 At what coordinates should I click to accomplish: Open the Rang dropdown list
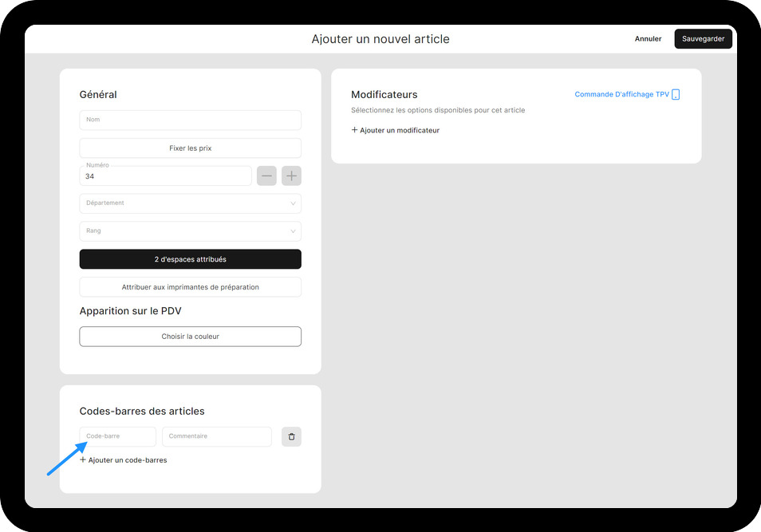pos(190,231)
